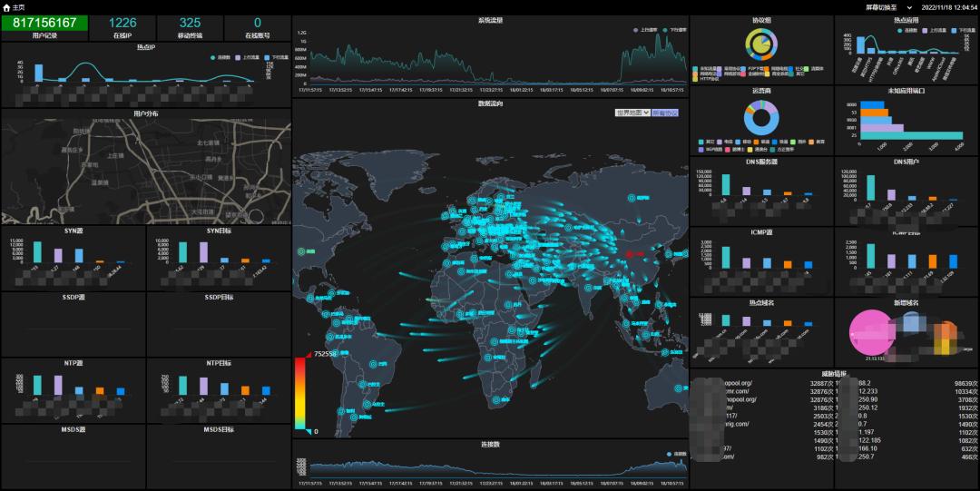
Task: Click the 所有协议 button on the map
Action: point(665,113)
